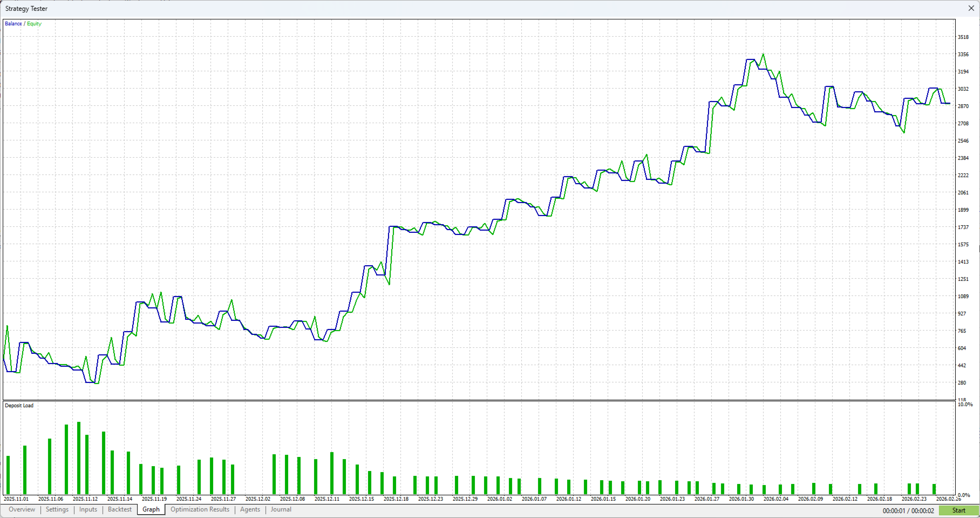The width and height of the screenshot is (980, 518).
Task: Switch to the Agents tab
Action: click(250, 509)
